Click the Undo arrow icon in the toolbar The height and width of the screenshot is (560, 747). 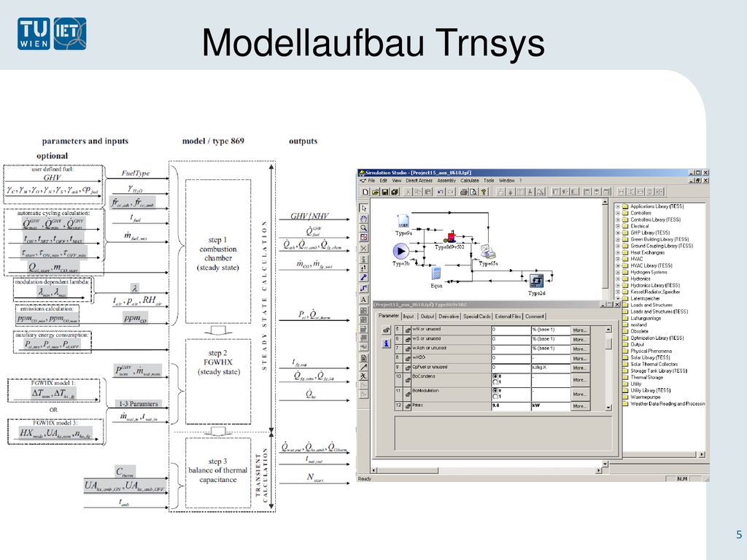click(x=441, y=192)
